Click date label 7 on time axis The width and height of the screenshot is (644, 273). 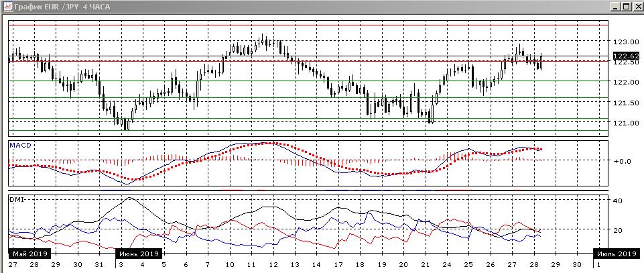click(x=208, y=264)
